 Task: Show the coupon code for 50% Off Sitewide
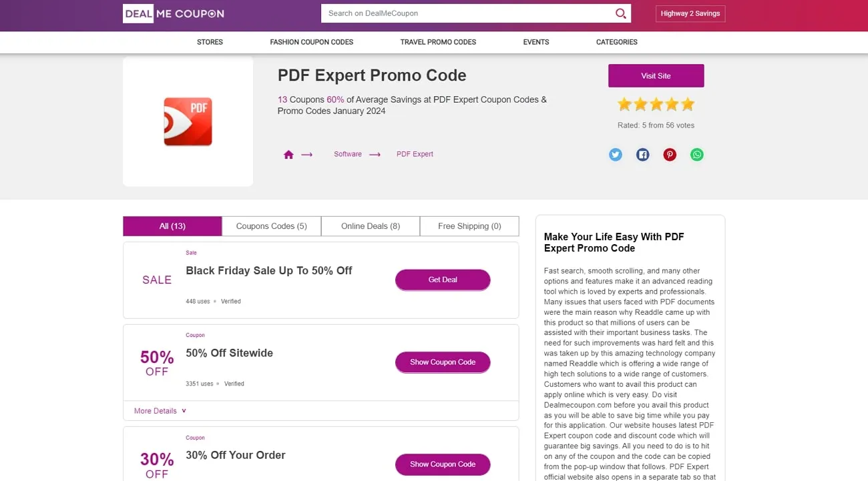[442, 362]
